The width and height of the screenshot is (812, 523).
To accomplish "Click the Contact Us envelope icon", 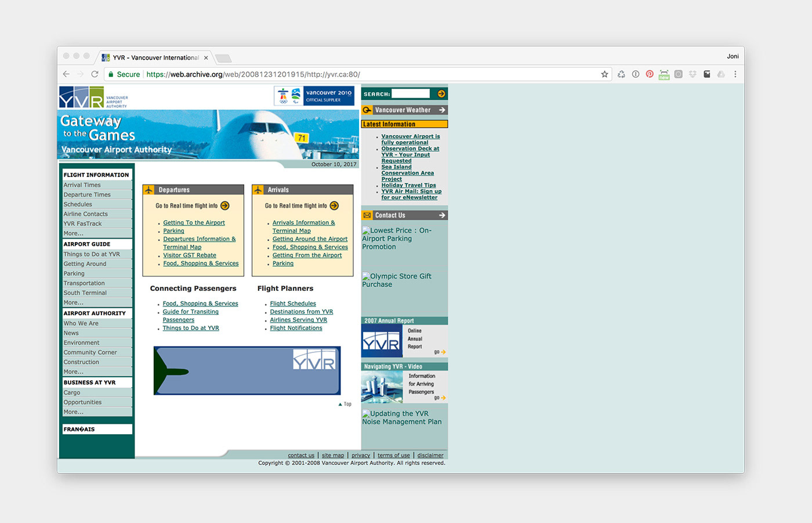I will 367,215.
